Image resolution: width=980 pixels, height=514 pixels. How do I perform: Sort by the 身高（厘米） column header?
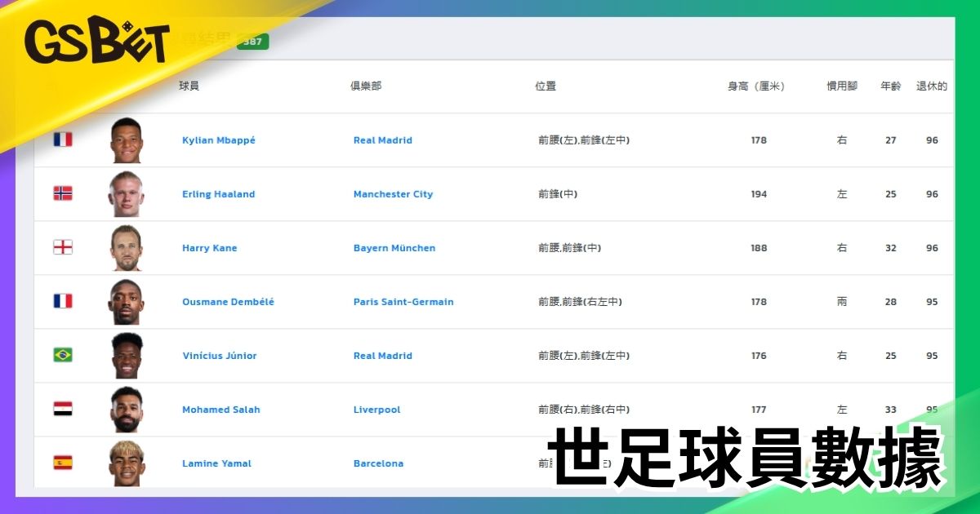(756, 86)
